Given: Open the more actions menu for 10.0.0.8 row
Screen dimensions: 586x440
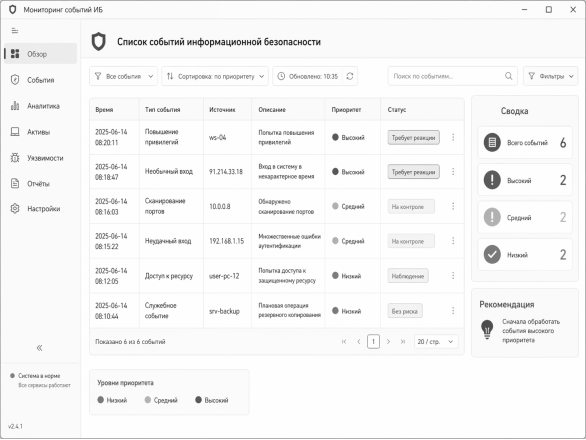Looking at the screenshot, I should 453,206.
